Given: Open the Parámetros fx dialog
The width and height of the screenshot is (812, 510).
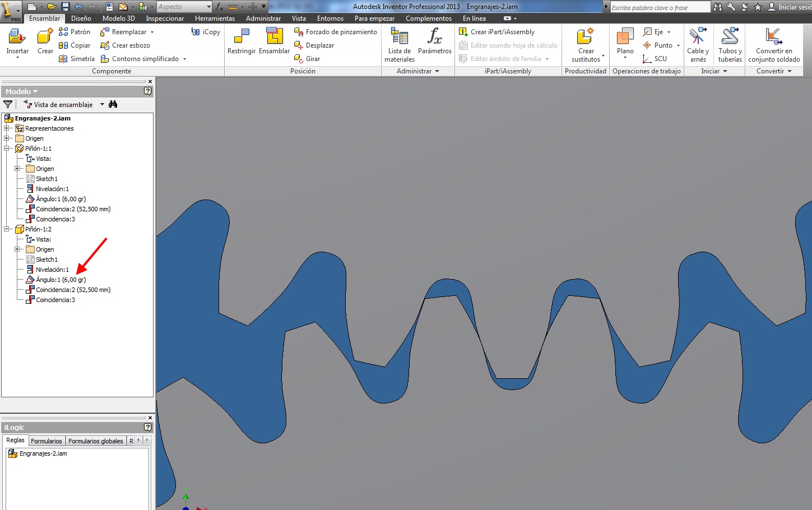Looking at the screenshot, I should [x=435, y=41].
